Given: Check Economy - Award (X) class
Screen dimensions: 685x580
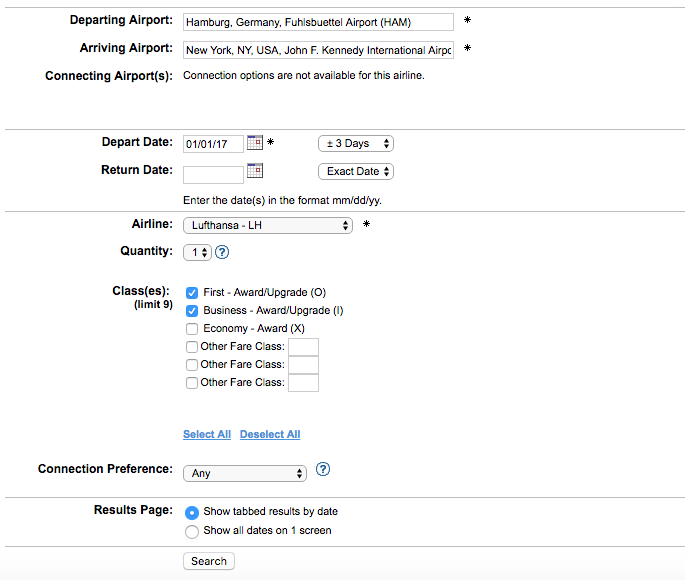Looking at the screenshot, I should point(192,329).
